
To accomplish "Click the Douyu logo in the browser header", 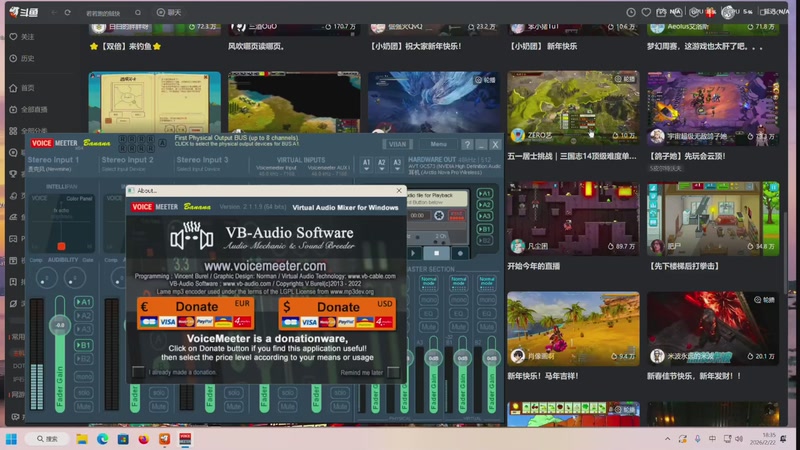I will (23, 12).
